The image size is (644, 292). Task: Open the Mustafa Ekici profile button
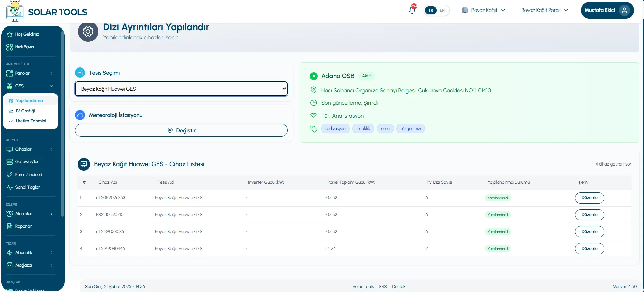click(x=607, y=10)
